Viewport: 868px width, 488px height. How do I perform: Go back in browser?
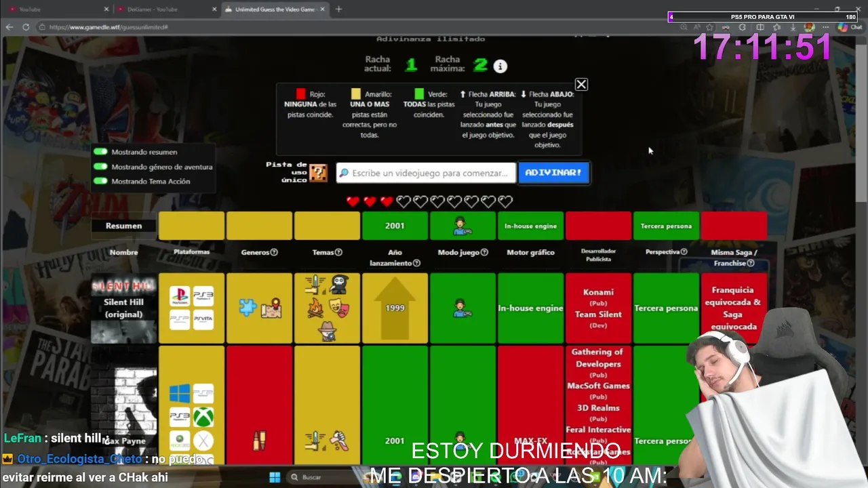pos(9,27)
